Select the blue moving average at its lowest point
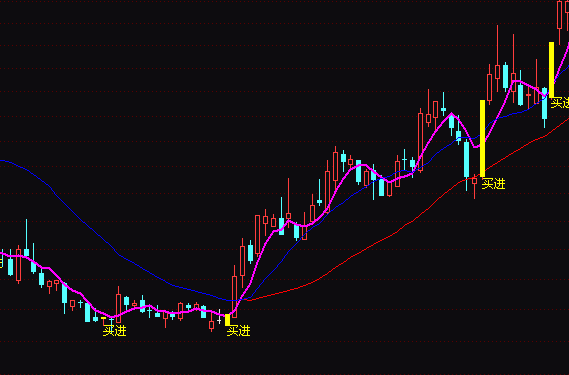Image resolution: width=569 pixels, height=375 pixels. tap(232, 300)
